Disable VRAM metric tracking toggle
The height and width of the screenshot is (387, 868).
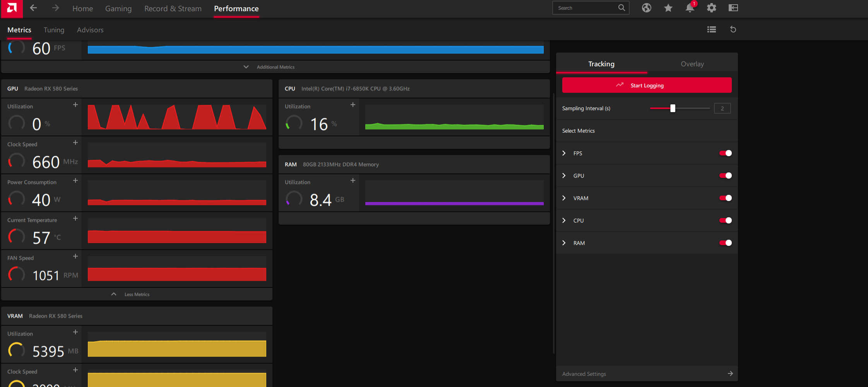[726, 198]
